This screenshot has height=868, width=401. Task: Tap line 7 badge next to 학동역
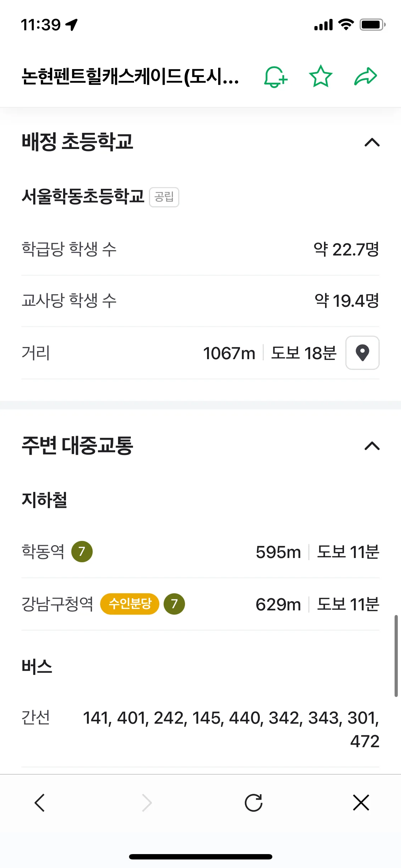point(82,552)
